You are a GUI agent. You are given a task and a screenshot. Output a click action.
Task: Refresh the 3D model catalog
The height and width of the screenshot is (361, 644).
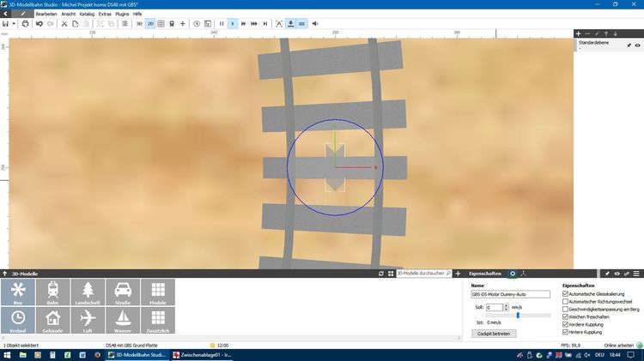click(381, 274)
